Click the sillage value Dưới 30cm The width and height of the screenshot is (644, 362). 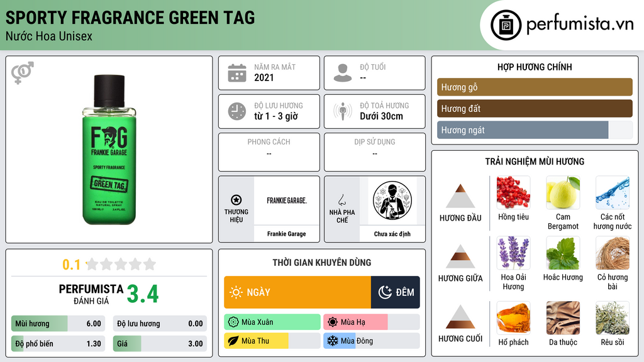[381, 116]
